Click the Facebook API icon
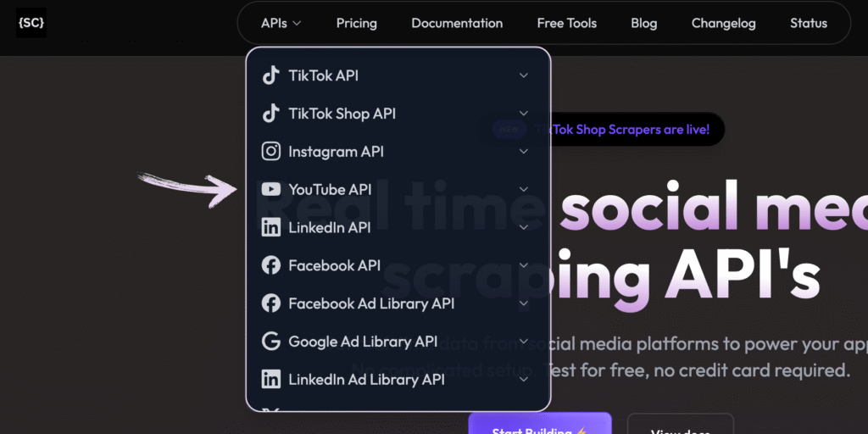 (x=270, y=265)
